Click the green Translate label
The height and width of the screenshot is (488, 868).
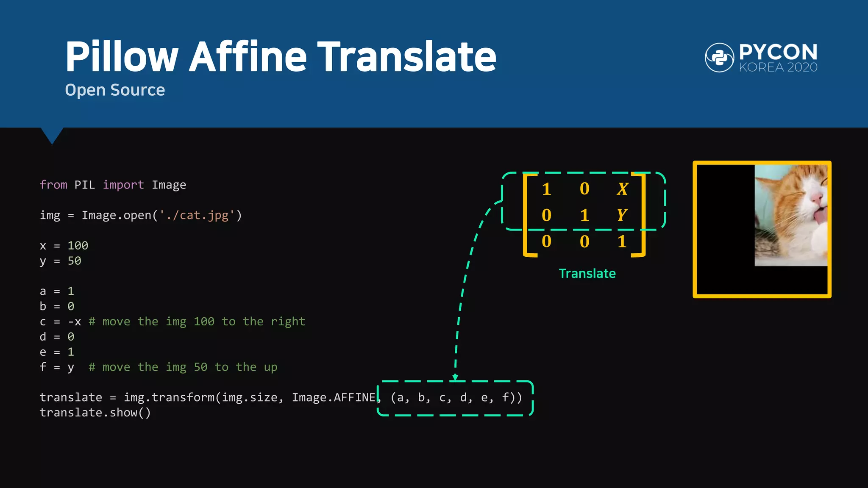[587, 274]
